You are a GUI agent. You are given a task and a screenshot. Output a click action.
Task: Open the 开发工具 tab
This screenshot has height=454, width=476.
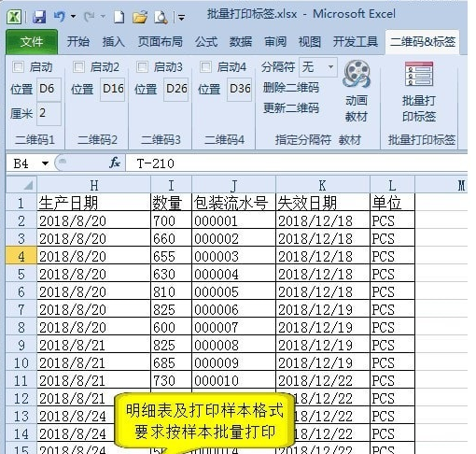(x=356, y=41)
